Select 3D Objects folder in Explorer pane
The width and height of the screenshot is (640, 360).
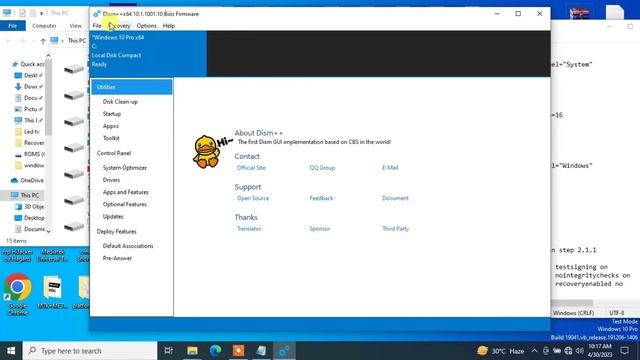(x=29, y=207)
